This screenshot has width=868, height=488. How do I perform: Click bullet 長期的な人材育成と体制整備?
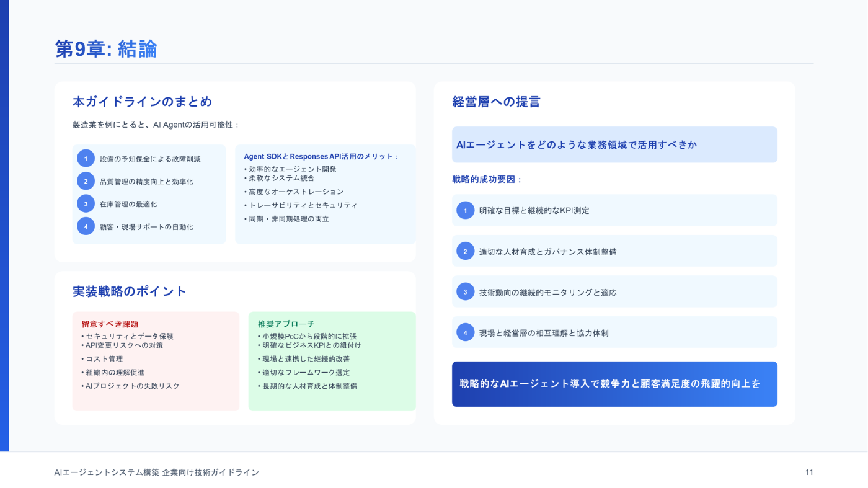308,386
